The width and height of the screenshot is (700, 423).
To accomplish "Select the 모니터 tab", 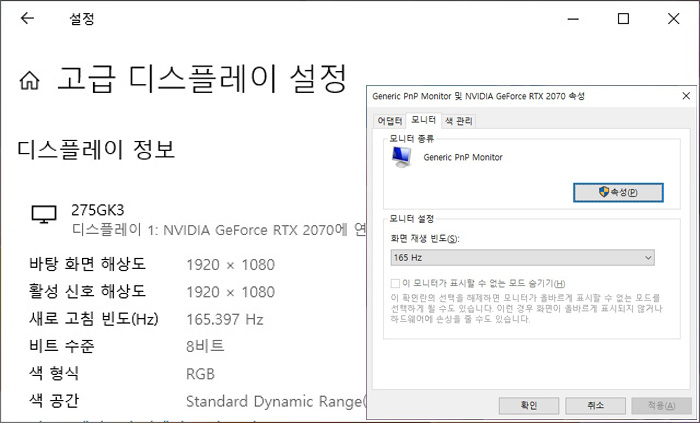I will coord(423,120).
